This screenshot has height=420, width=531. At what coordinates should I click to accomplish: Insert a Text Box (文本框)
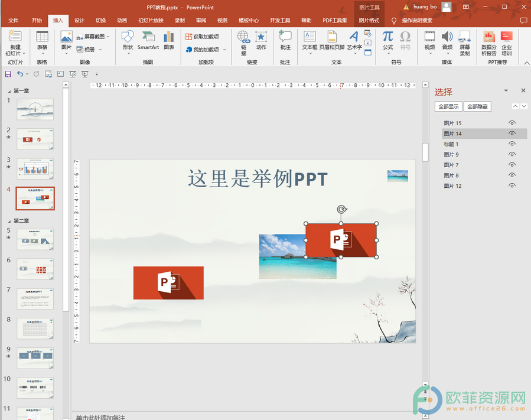(x=310, y=43)
